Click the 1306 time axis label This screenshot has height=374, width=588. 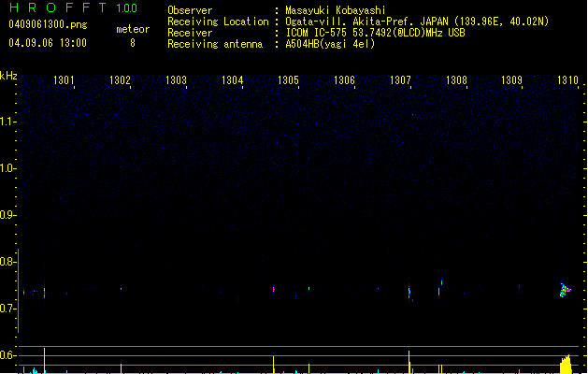coord(344,79)
